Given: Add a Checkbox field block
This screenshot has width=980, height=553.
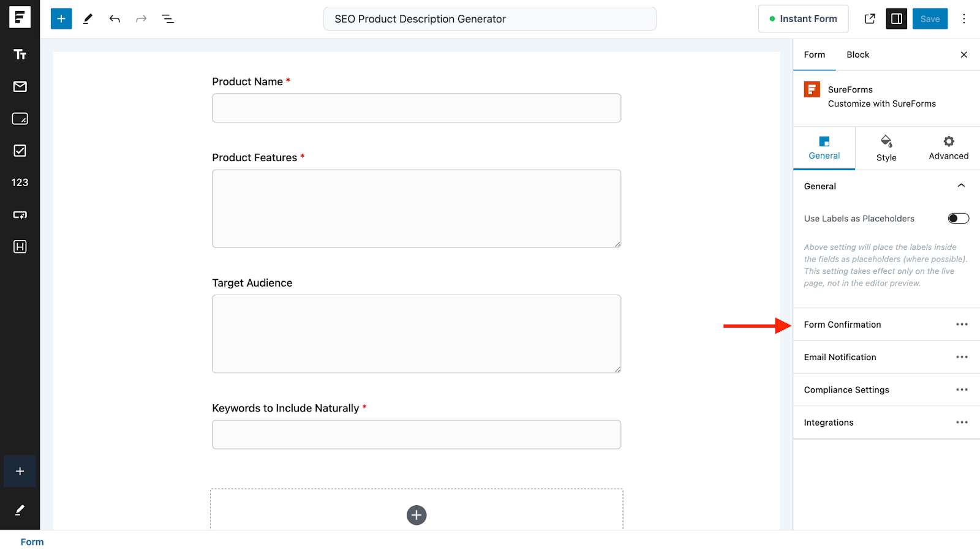Looking at the screenshot, I should coord(20,151).
